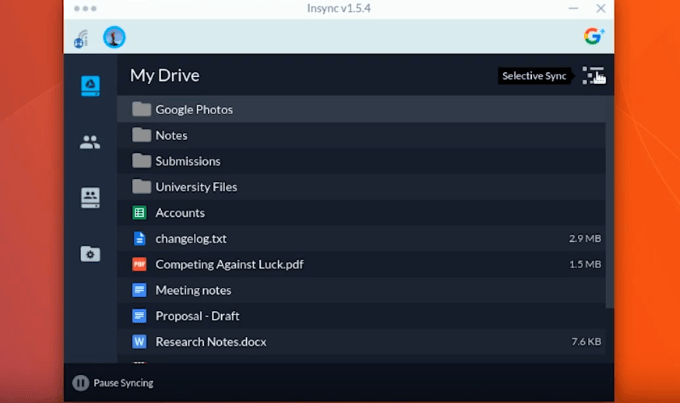Add a Google account with G+ icon
This screenshot has width=680, height=403.
[x=594, y=36]
